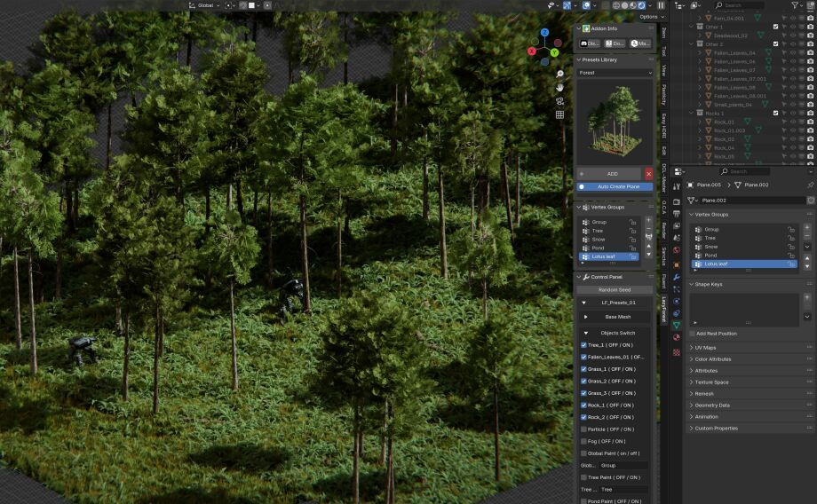
Task: Uncheck the Tree_1 objects switch
Action: coord(583,345)
